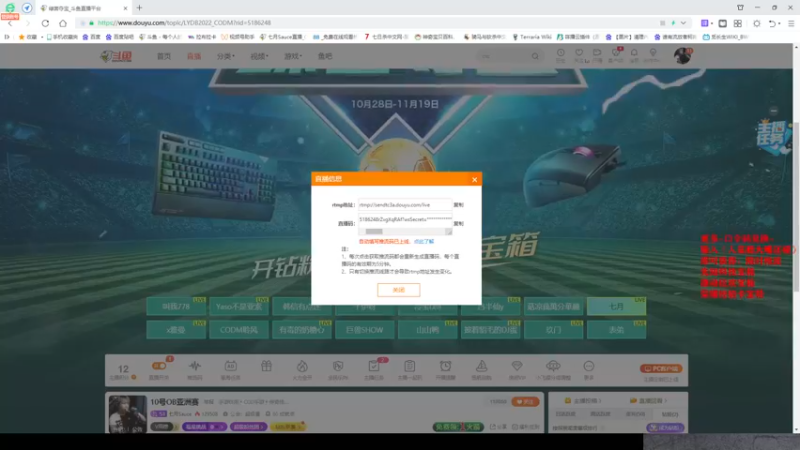800x450 pixels.
Task: Select the 玖门 streamer tab
Action: [554, 330]
